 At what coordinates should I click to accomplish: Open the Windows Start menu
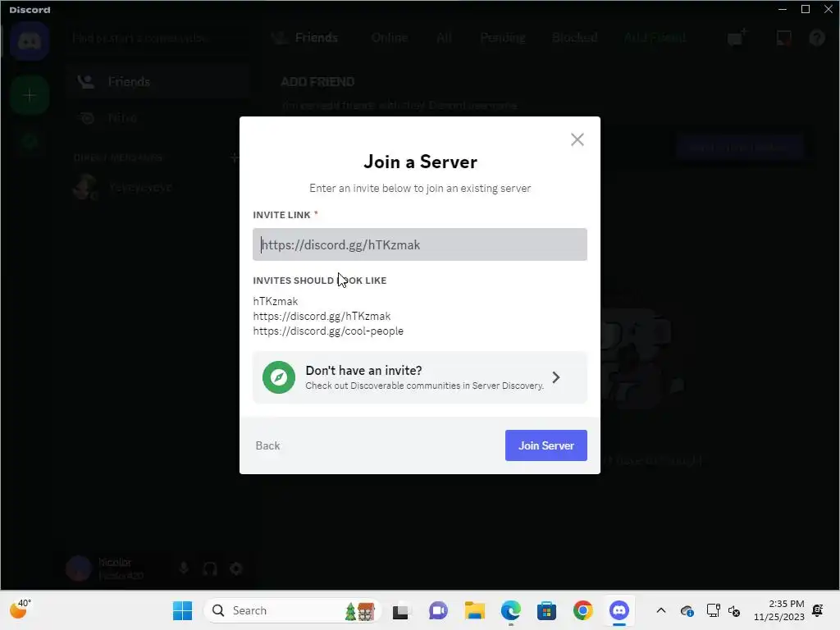(x=183, y=610)
